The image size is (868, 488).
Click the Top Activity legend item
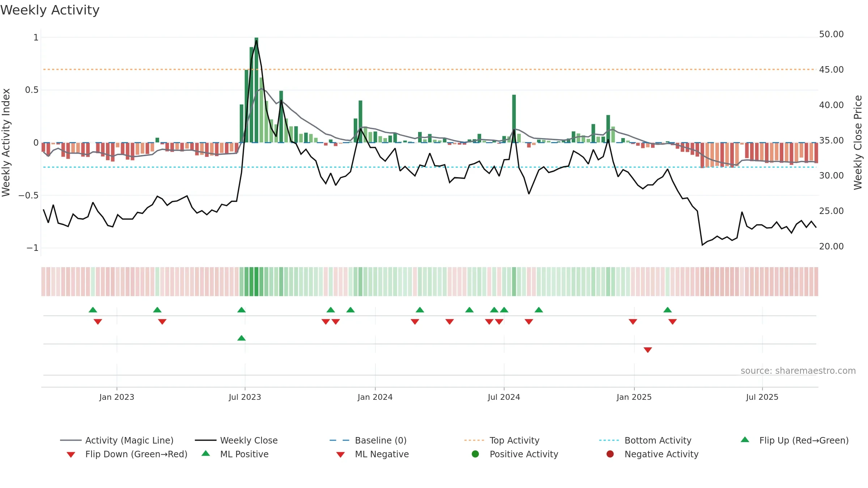(502, 440)
